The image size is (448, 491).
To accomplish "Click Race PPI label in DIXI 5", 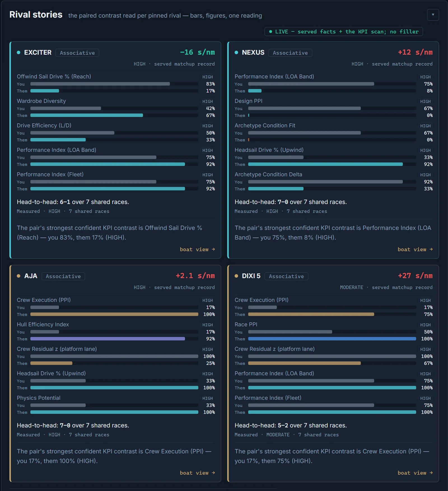I will [246, 324].
